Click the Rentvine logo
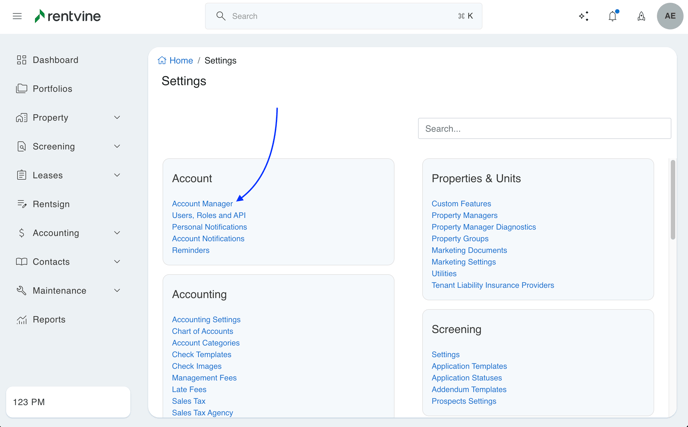The width and height of the screenshot is (688, 427). coord(67,16)
